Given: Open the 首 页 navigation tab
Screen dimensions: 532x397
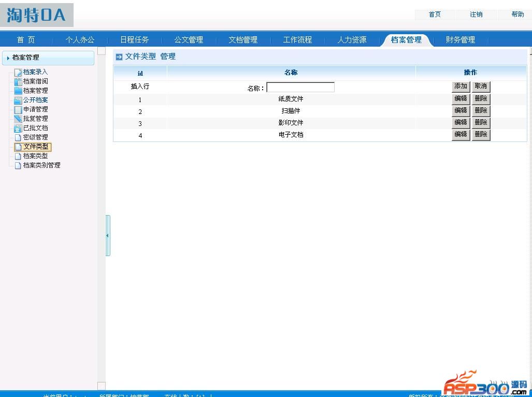Looking at the screenshot, I should click(26, 40).
